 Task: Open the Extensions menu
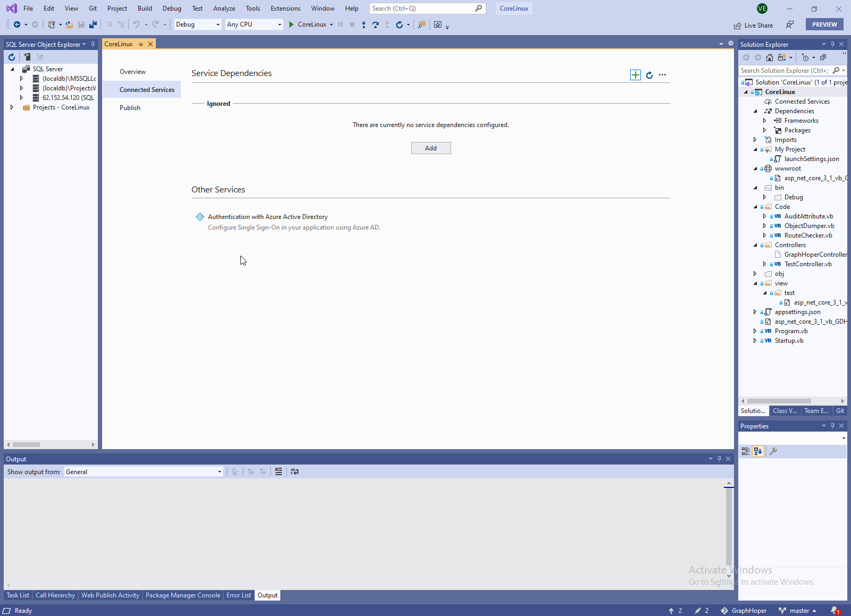(286, 9)
